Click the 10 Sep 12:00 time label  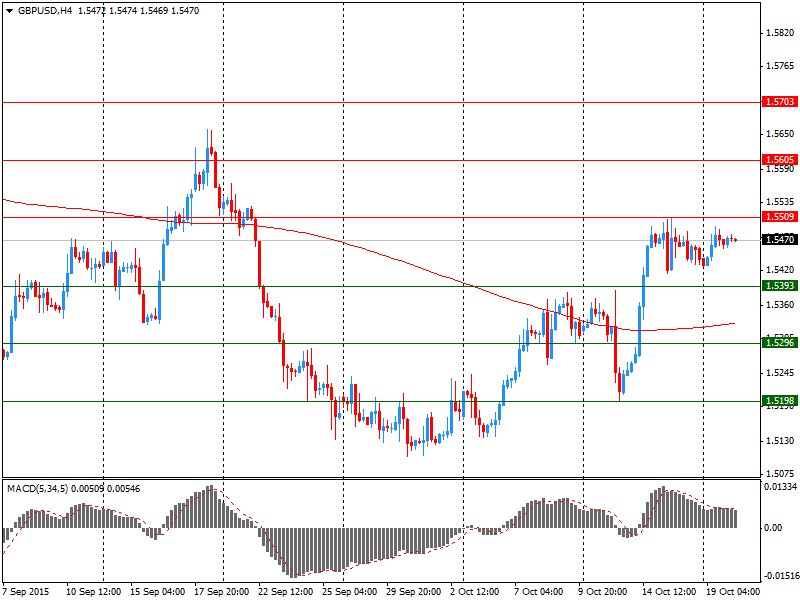click(94, 592)
